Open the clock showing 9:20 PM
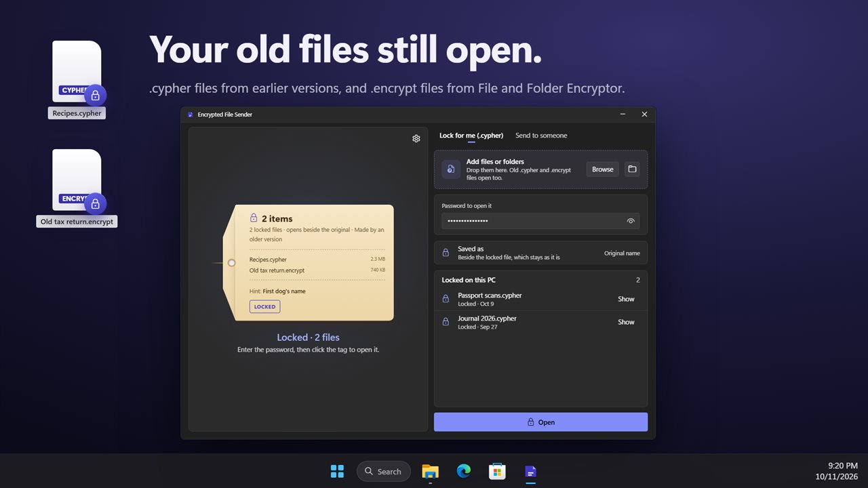The image size is (868, 488). coord(843,466)
